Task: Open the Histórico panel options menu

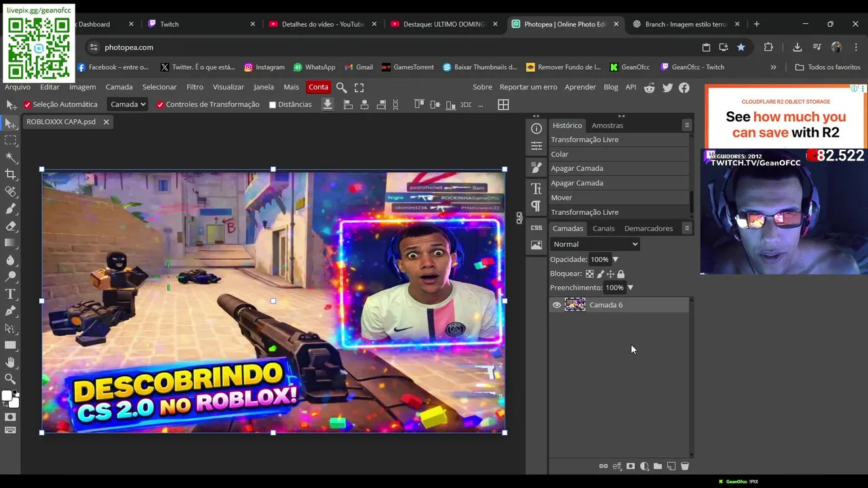Action: [x=686, y=125]
